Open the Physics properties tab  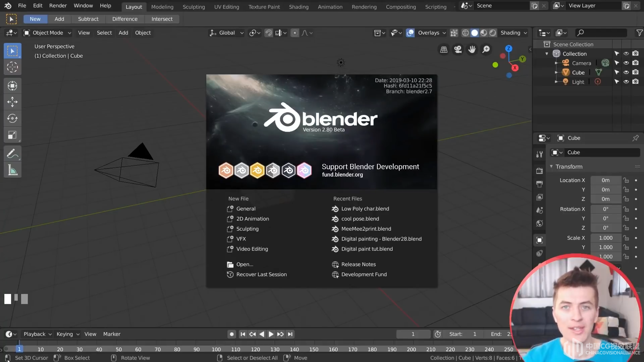coord(539,253)
